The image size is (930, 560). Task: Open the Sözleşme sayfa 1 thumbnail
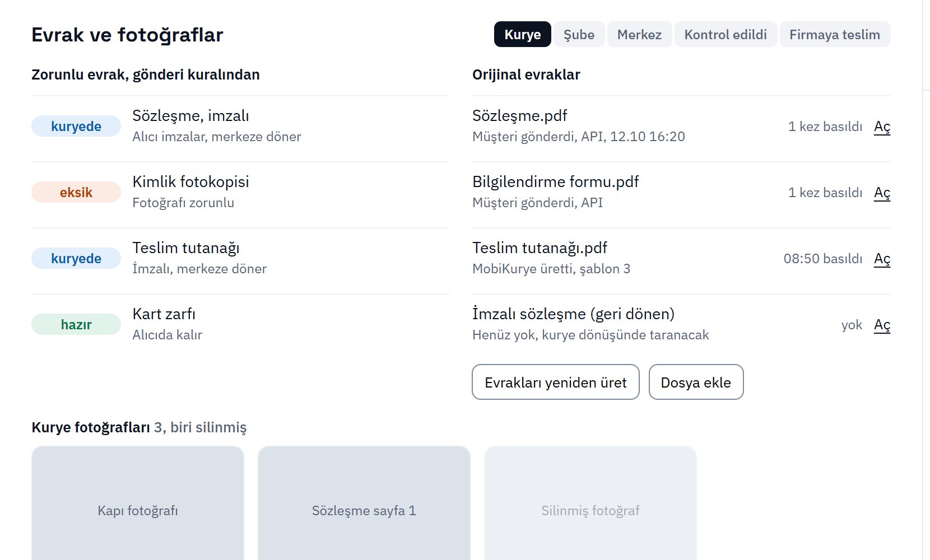click(364, 503)
